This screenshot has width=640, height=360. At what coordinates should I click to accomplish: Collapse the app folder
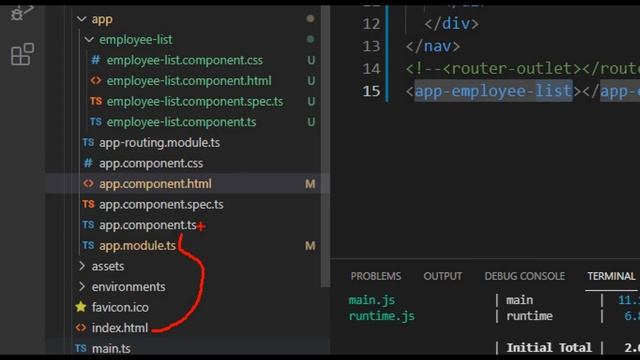pyautogui.click(x=82, y=19)
